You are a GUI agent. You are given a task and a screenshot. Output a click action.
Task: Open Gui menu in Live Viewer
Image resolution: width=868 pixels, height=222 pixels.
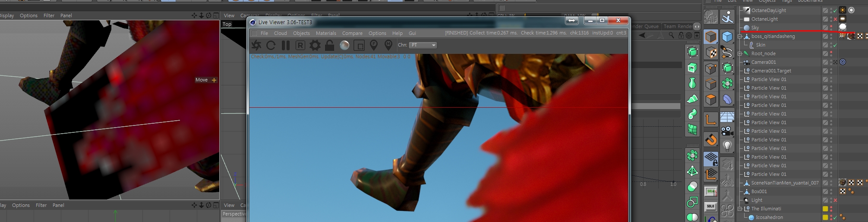coord(412,33)
